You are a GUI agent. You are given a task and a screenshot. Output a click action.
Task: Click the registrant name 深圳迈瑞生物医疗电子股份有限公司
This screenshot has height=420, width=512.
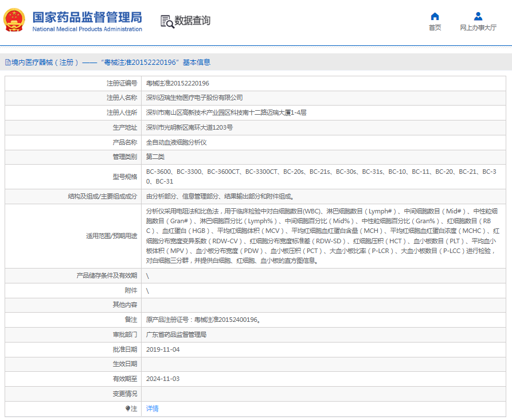tap(194, 98)
